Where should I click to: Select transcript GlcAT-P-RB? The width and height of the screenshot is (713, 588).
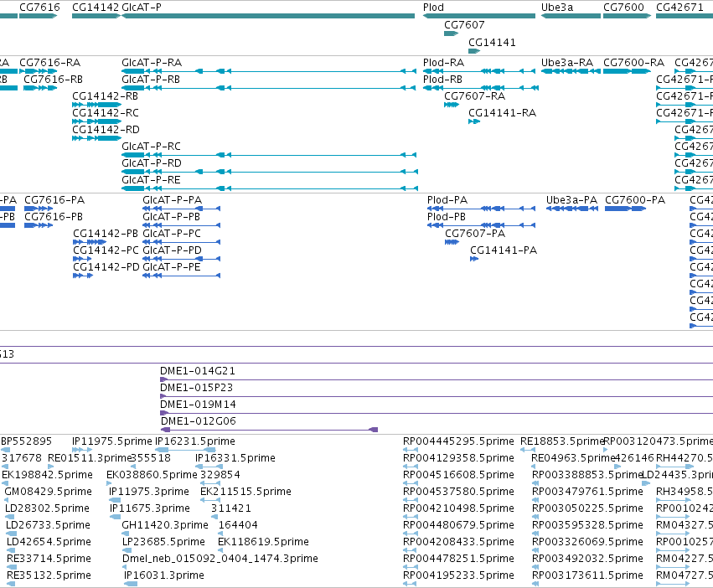click(269, 88)
